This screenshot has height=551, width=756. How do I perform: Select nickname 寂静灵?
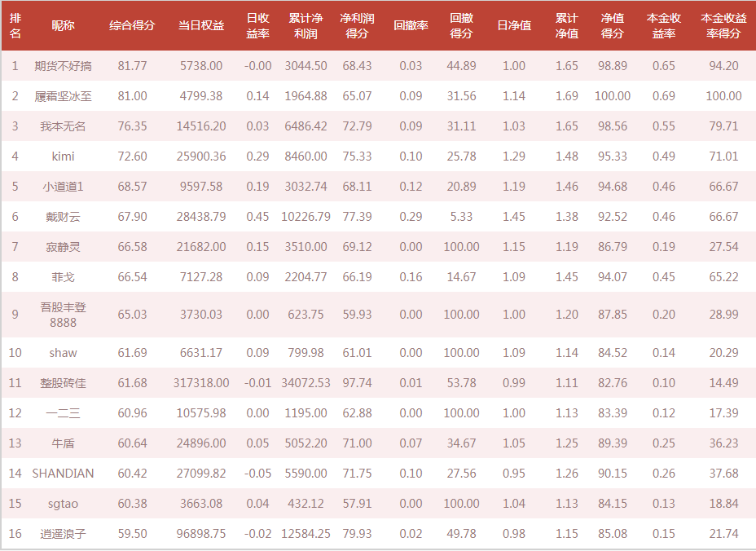tap(64, 247)
